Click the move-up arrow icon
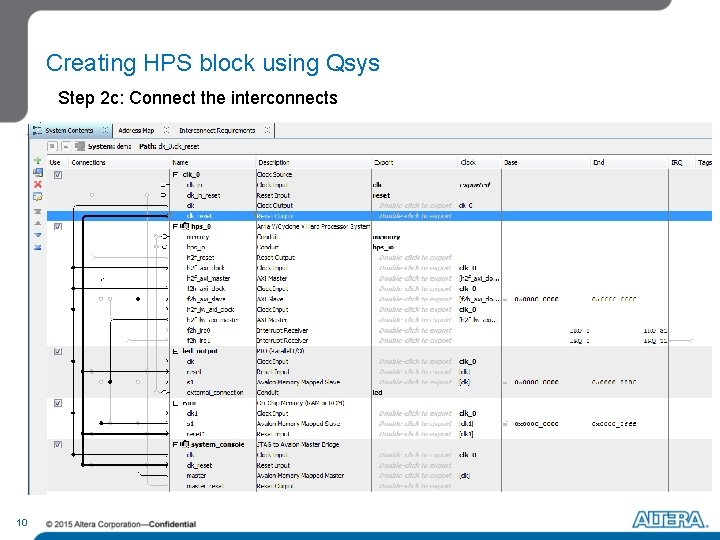The height and width of the screenshot is (540, 720). (38, 223)
